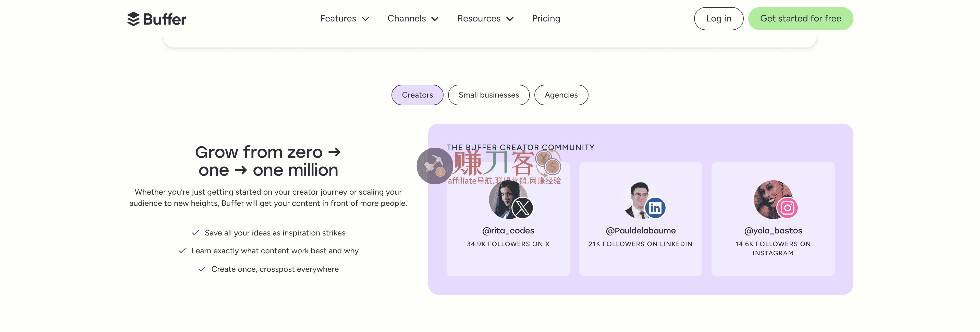Viewport: 980px width, 332px height.
Task: Expand the Features dropdown chevron
Action: 366,19
